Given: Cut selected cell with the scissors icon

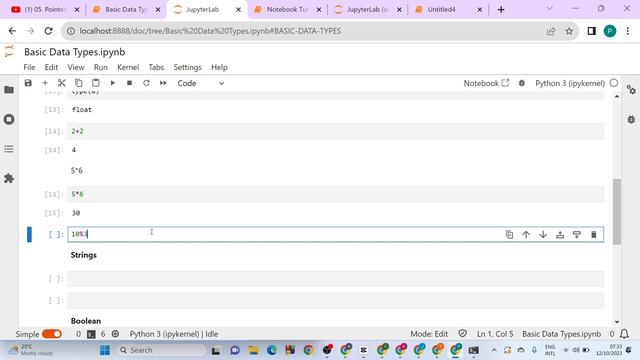Looking at the screenshot, I should pos(62,83).
